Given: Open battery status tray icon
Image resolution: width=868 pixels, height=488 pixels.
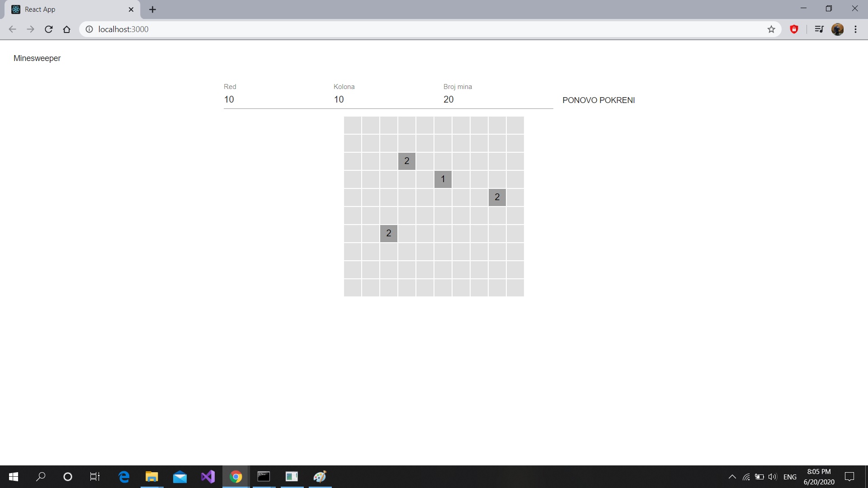Looking at the screenshot, I should 759,477.
